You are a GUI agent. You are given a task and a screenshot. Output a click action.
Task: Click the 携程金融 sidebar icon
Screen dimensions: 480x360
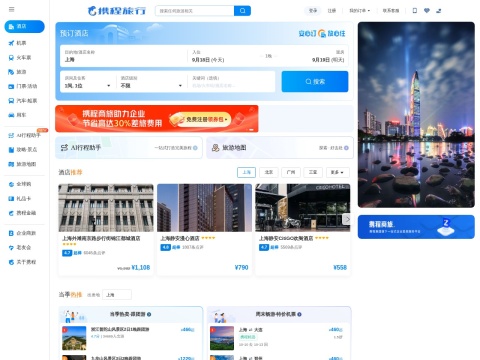click(x=11, y=213)
